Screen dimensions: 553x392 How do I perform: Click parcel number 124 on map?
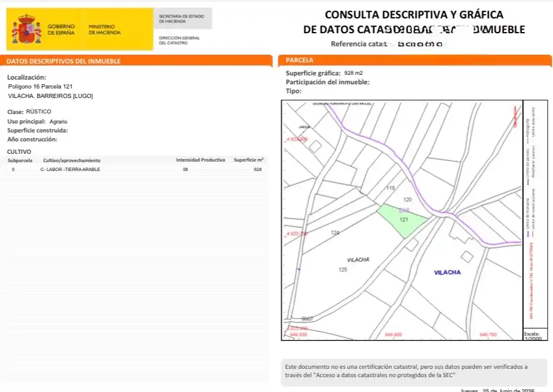point(335,232)
